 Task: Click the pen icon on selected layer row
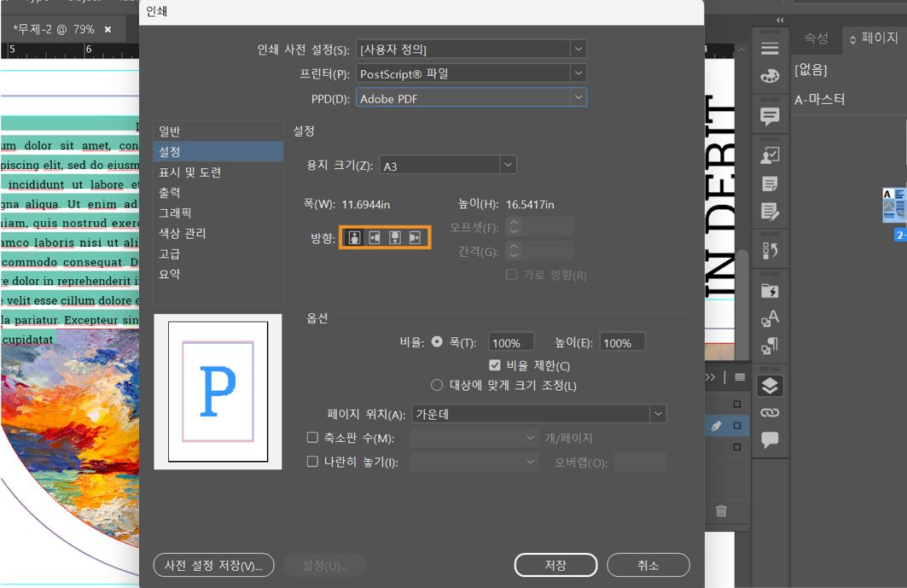click(716, 426)
